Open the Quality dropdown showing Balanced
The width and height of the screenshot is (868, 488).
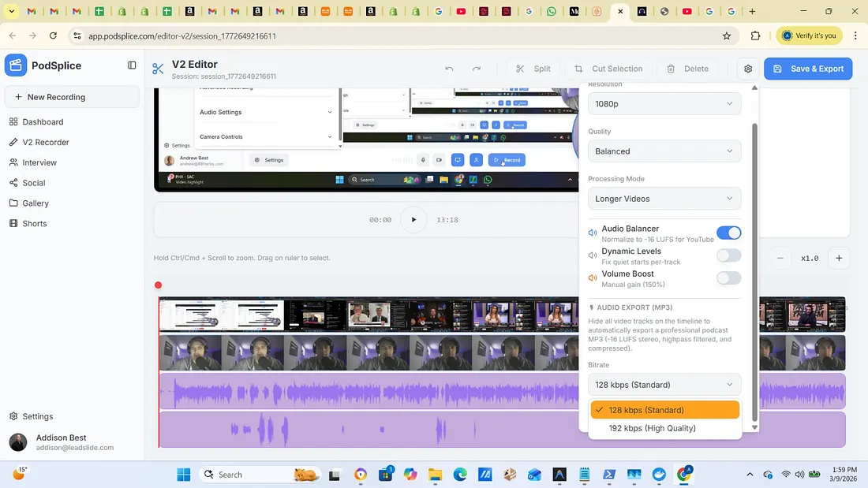pyautogui.click(x=664, y=151)
